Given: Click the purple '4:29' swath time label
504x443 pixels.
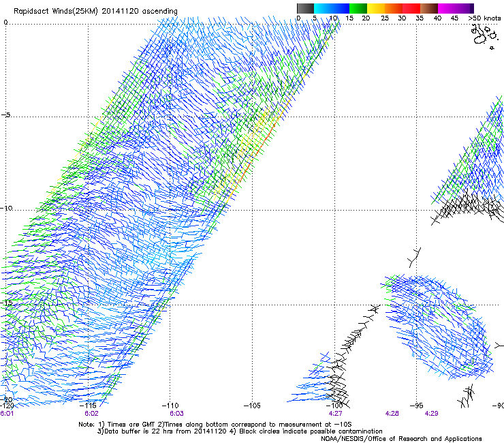Looking at the screenshot, I should point(431,414).
